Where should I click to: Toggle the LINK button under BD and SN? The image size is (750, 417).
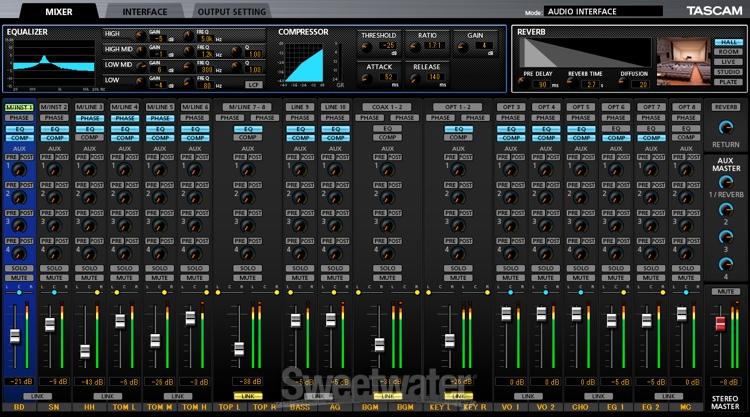point(37,396)
